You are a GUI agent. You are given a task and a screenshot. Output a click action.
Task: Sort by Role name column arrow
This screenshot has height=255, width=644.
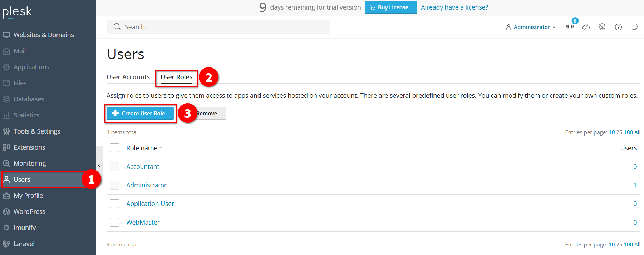(161, 149)
